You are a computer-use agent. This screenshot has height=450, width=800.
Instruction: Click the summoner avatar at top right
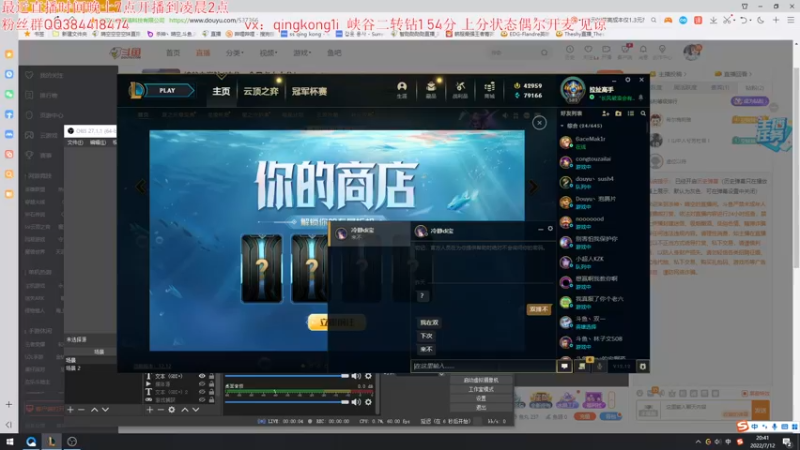click(572, 90)
